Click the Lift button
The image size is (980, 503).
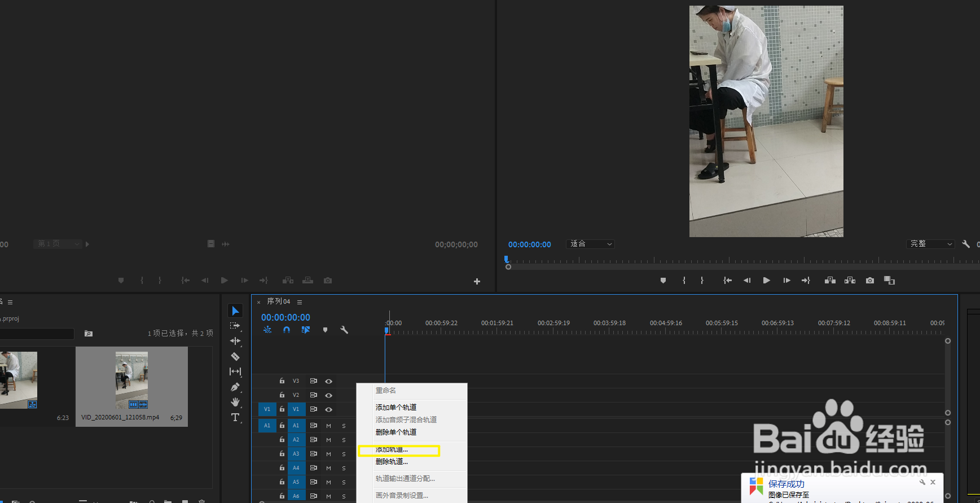tap(830, 281)
